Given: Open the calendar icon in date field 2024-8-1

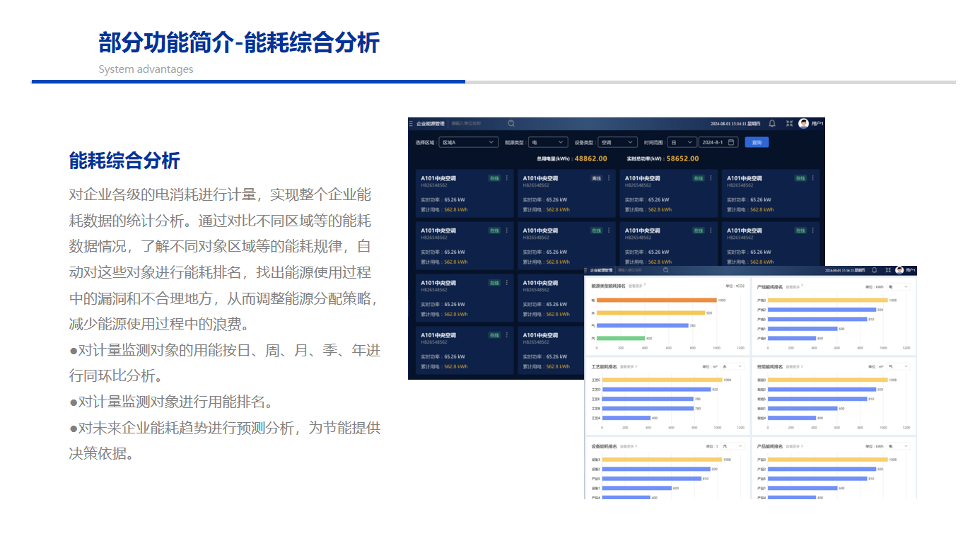Looking at the screenshot, I should click(731, 142).
